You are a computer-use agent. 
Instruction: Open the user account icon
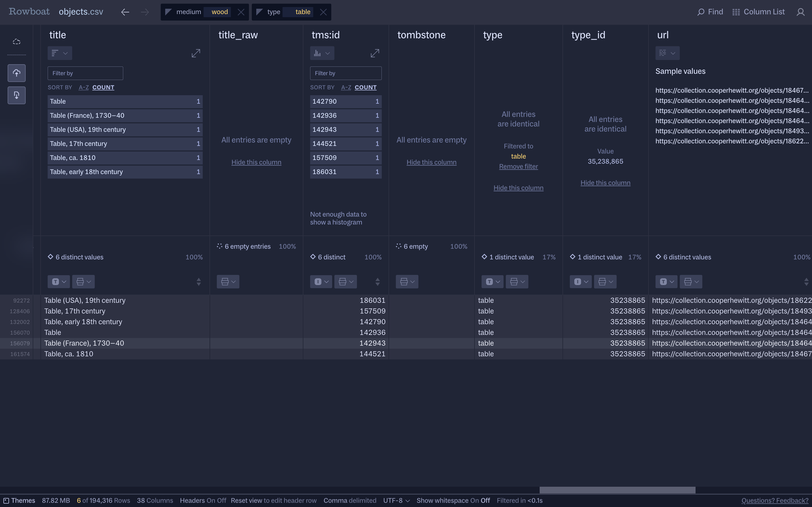[801, 12]
